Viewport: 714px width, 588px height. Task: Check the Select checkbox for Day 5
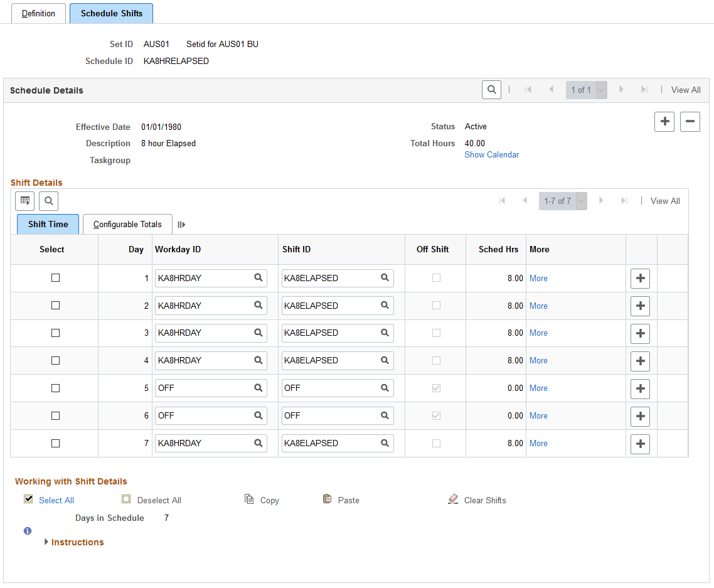tap(55, 388)
